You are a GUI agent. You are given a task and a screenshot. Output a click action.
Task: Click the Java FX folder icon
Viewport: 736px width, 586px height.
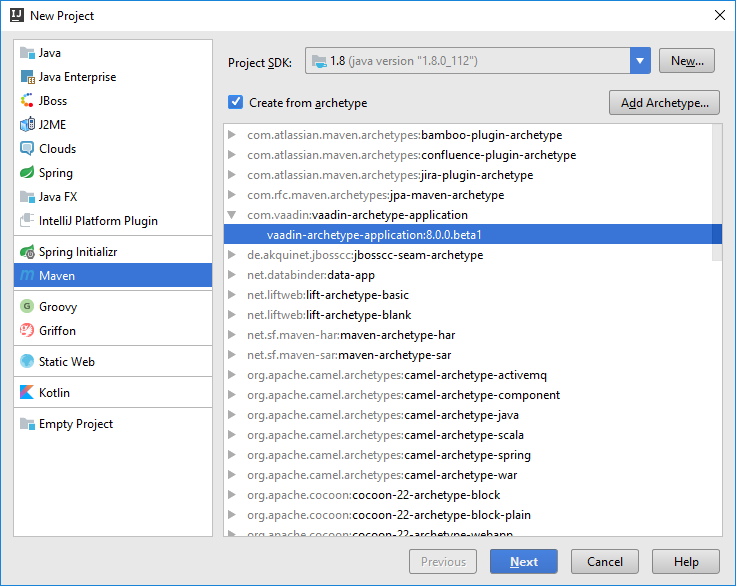27,197
